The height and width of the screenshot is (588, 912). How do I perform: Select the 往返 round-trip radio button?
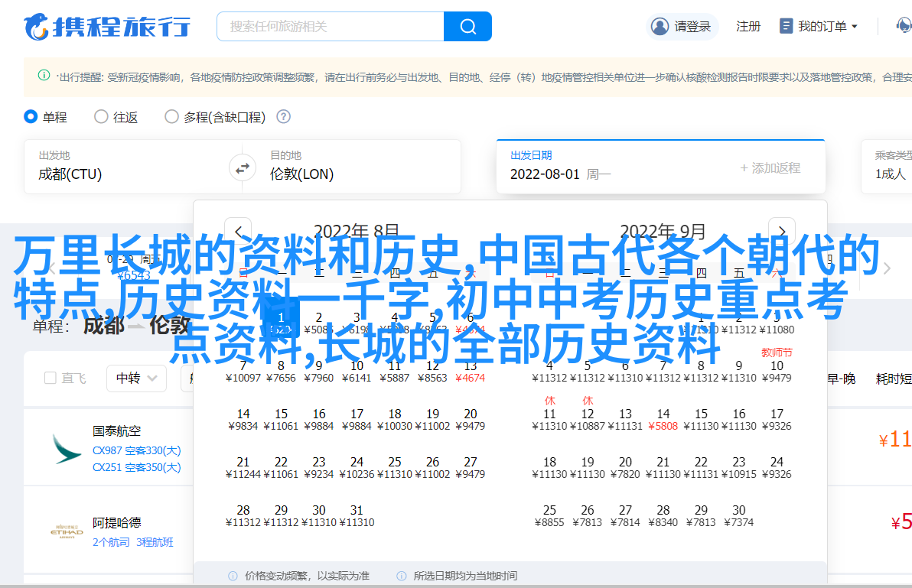(101, 117)
